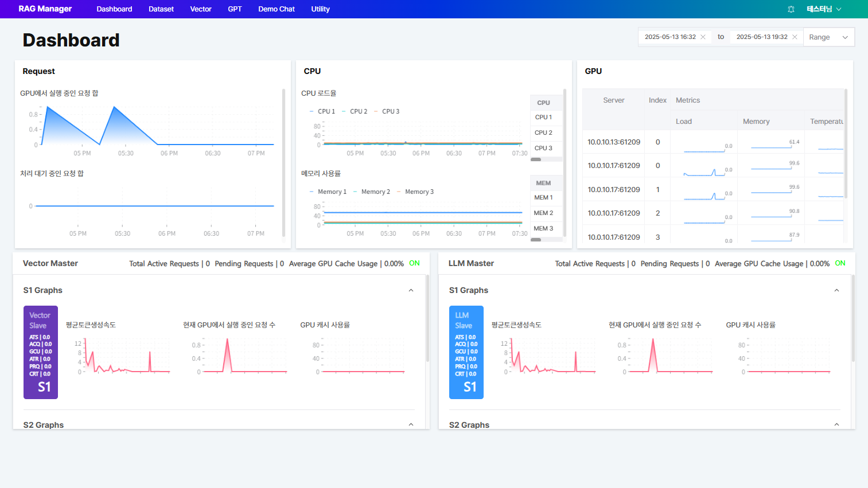Select CPU 1 in CPU list
Viewport: 868px width, 488px height.
(x=546, y=117)
